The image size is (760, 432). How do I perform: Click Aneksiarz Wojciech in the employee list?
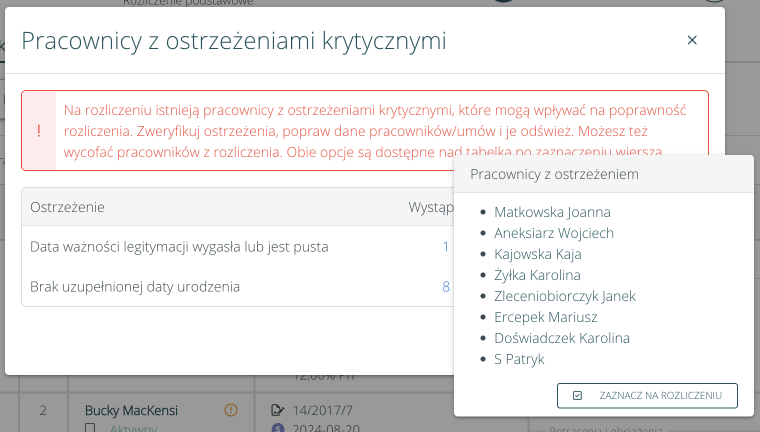coord(554,233)
